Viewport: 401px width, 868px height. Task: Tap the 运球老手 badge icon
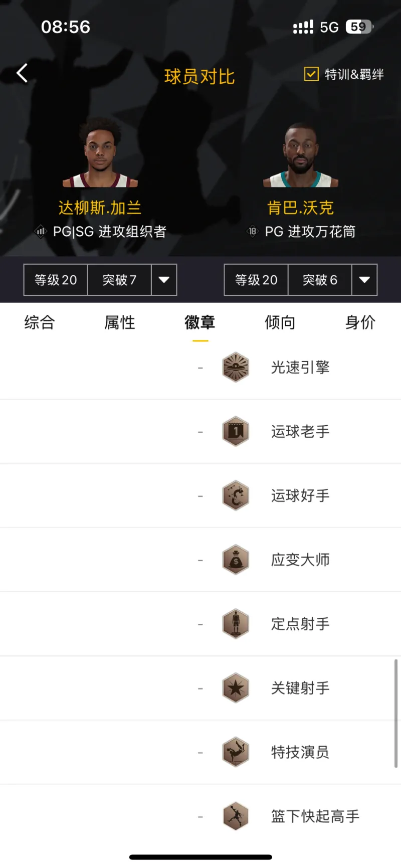pos(236,431)
